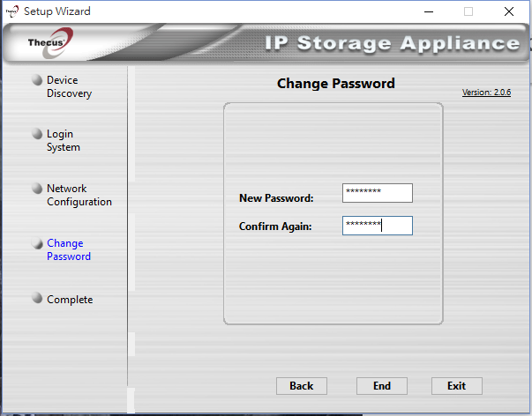This screenshot has width=532, height=416.
Task: Select the Change Password step label
Action: coord(69,250)
